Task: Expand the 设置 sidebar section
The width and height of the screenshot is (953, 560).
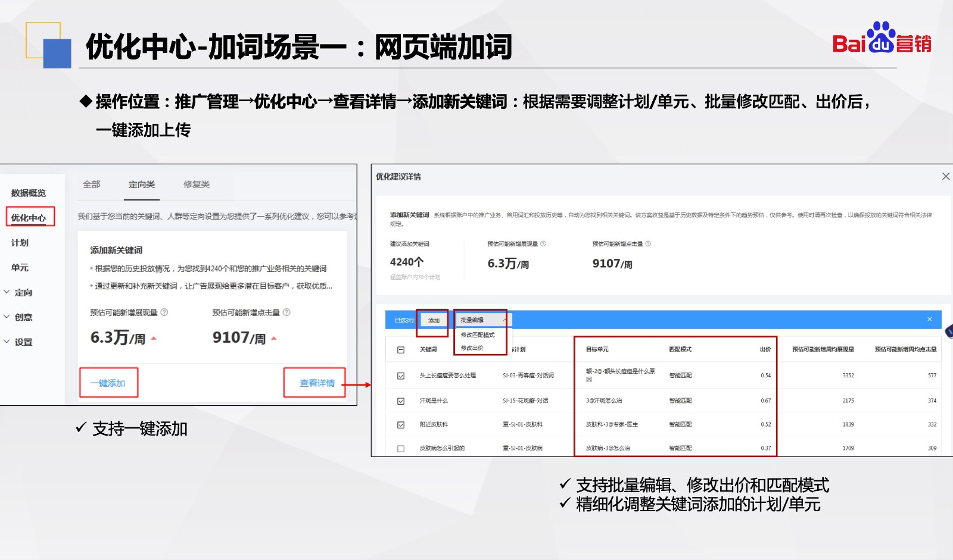Action: [7, 342]
